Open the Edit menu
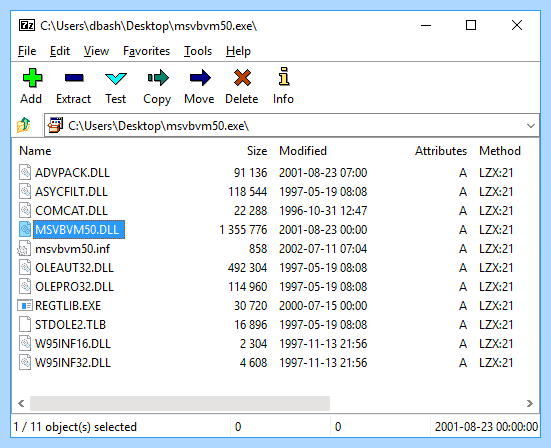The width and height of the screenshot is (551, 448). [60, 51]
